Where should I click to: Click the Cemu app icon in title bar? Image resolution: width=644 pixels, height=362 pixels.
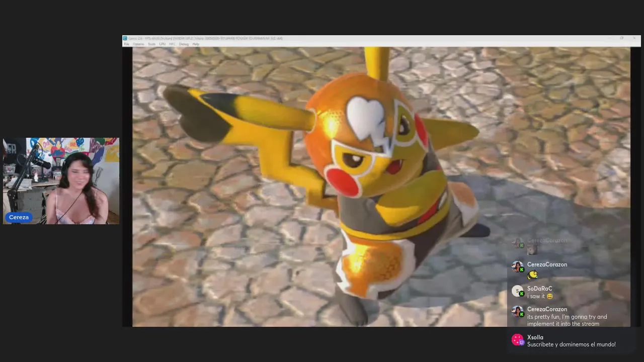[x=125, y=38]
